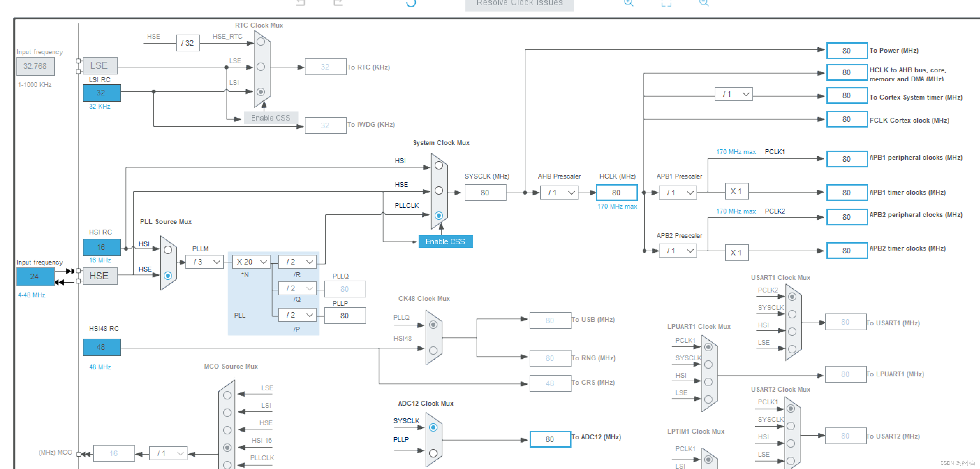Click the APB1 peripheral clocks value box

[847, 159]
